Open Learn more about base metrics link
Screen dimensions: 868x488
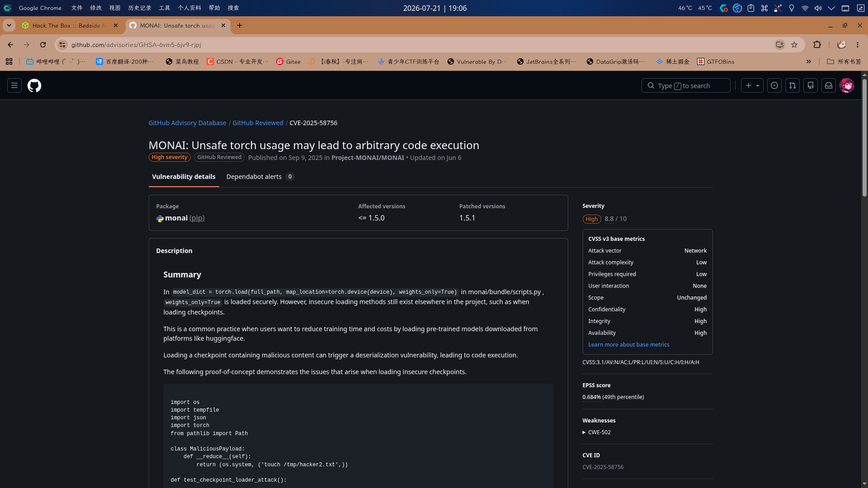(x=628, y=345)
